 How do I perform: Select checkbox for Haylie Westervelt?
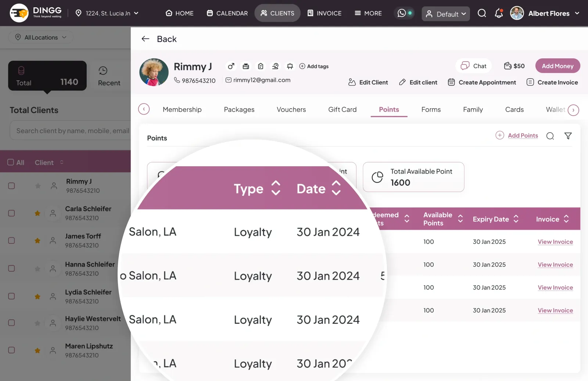[x=11, y=323]
